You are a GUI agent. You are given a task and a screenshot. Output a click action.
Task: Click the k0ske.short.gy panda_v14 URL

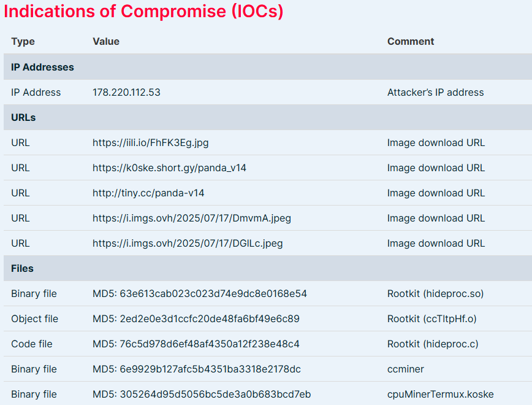169,168
